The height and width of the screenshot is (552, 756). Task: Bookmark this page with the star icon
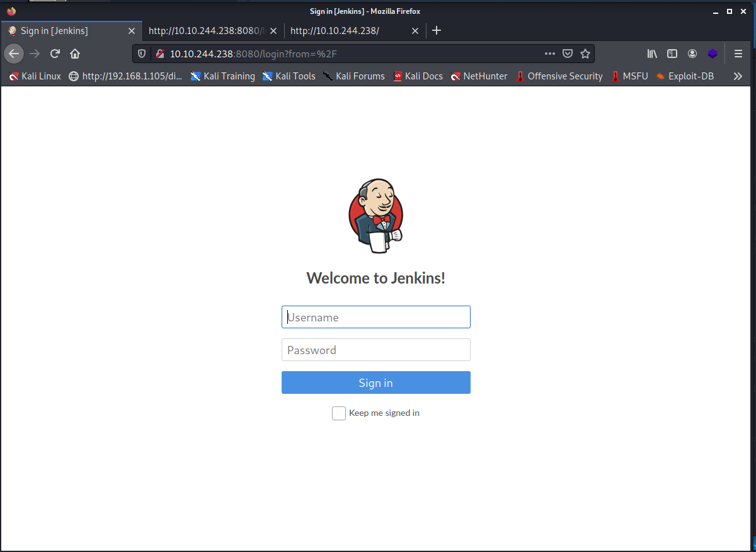(585, 54)
